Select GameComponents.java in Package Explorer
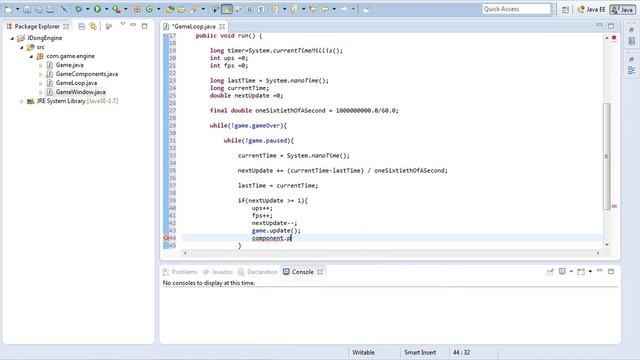This screenshot has height=360, width=640. (87, 74)
